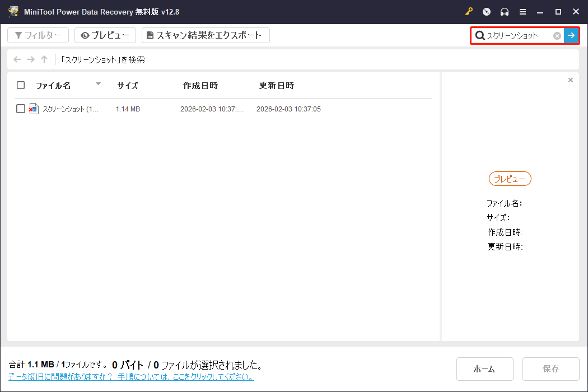
Task: Click the ホーム button
Action: [x=484, y=368]
